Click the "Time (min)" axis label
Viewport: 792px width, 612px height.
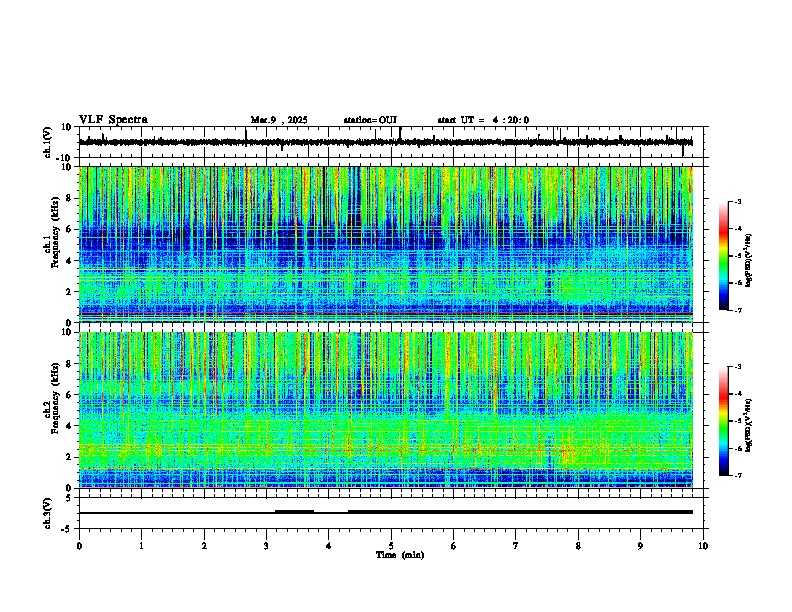(400, 555)
